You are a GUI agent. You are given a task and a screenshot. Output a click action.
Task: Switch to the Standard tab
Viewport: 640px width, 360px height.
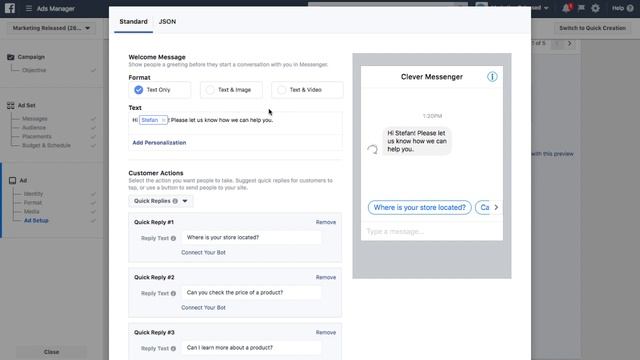[133, 22]
